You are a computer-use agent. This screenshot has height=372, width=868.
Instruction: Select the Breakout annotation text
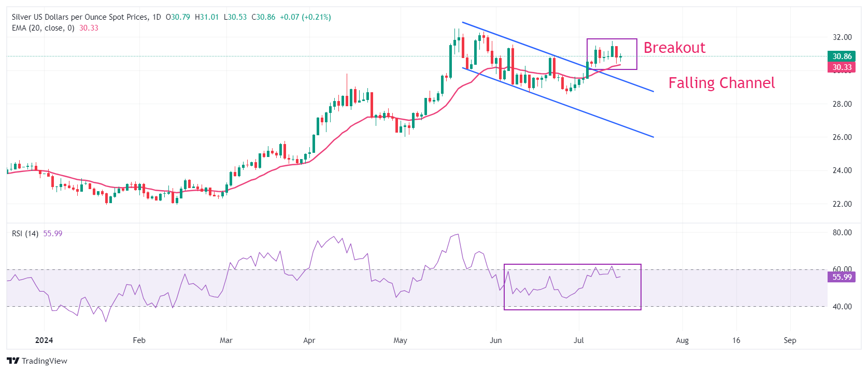[674, 48]
